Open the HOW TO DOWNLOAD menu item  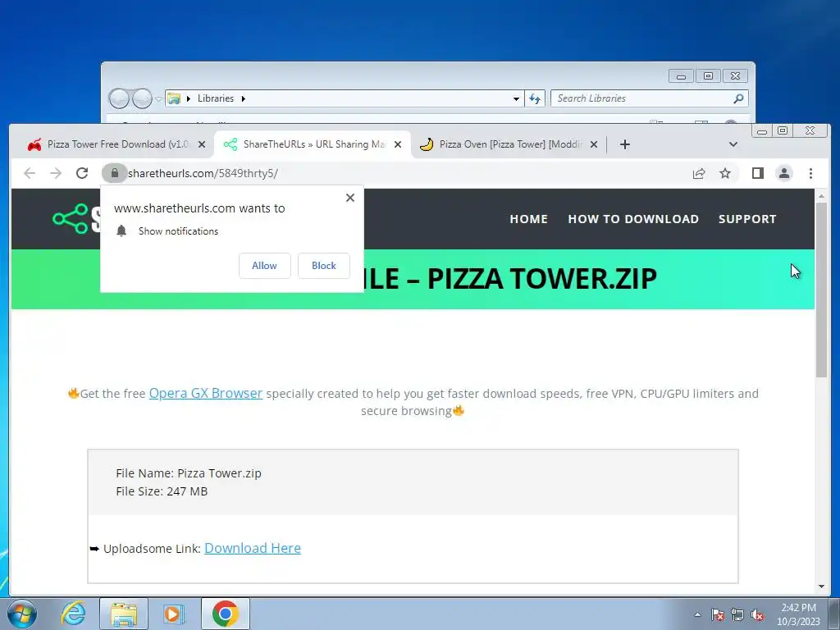(x=633, y=219)
